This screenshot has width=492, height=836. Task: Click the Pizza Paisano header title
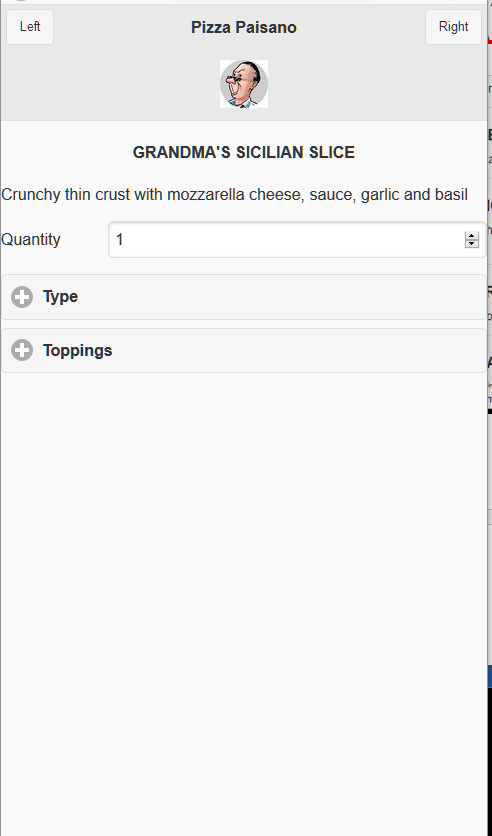tap(244, 27)
